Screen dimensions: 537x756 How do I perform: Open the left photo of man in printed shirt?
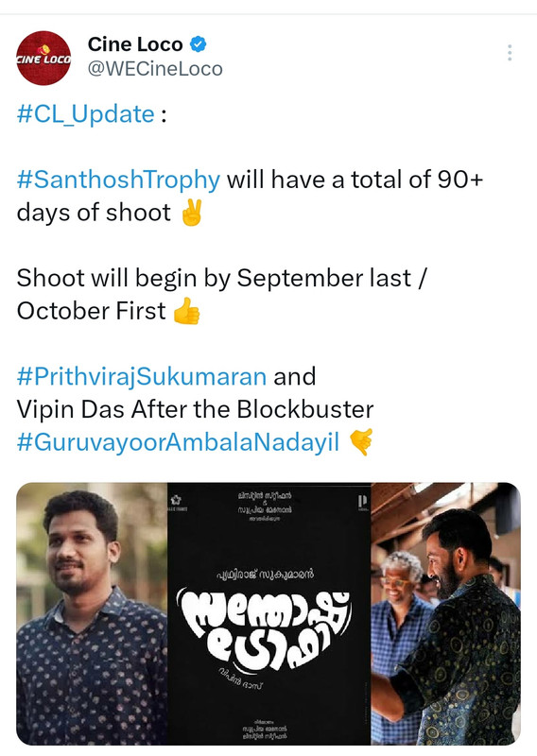click(x=92, y=613)
